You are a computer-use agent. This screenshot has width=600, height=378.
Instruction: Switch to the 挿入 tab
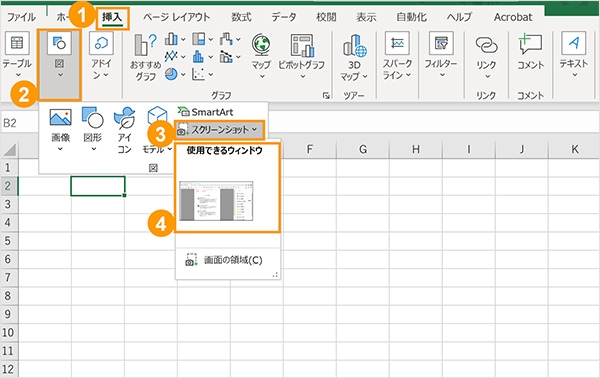[112, 17]
